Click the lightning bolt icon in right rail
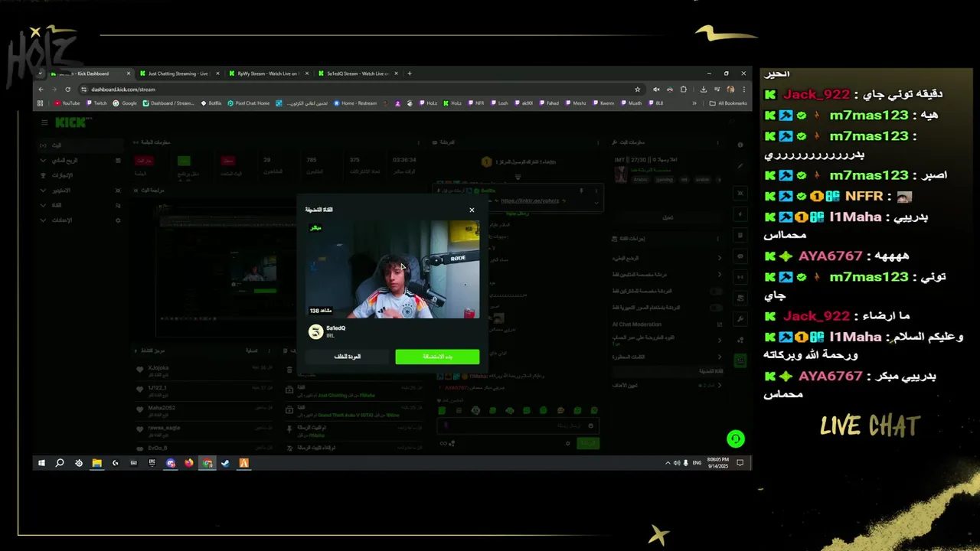 (740, 214)
